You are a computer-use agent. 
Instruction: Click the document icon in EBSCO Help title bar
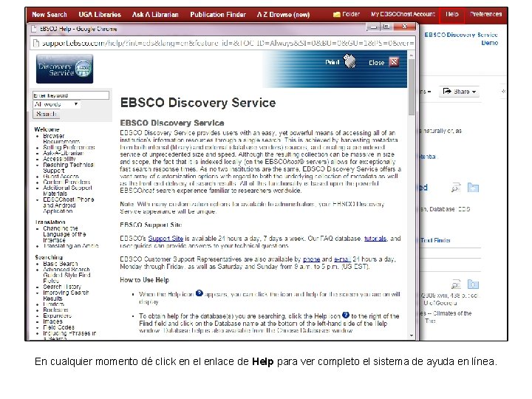pos(33,29)
